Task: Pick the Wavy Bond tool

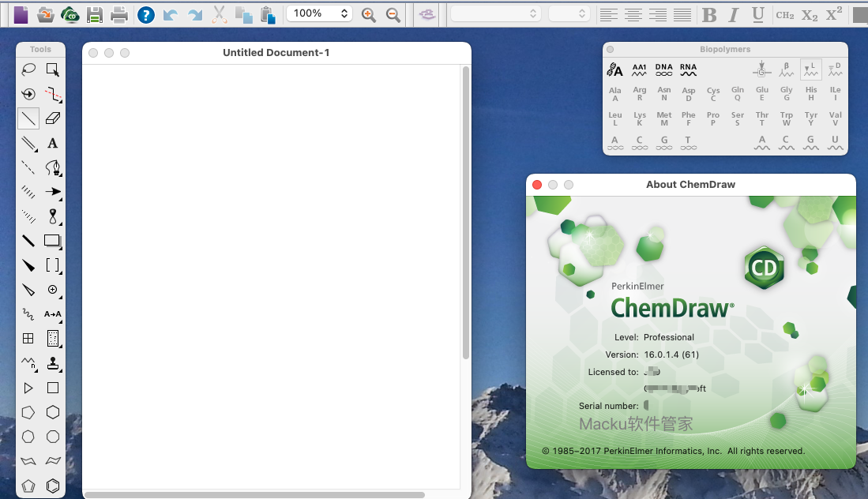Action: pyautogui.click(x=28, y=314)
